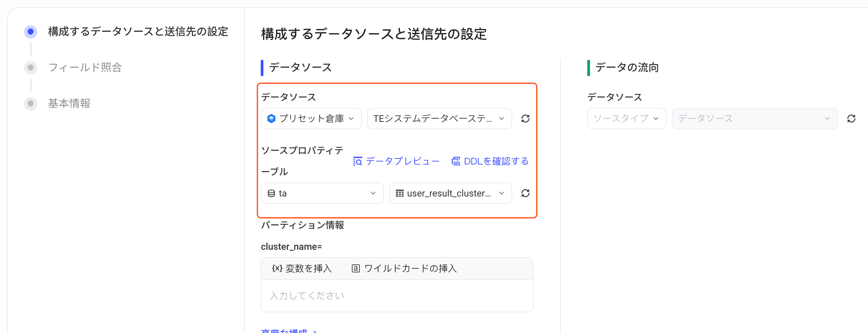The image size is (868, 333).
Task: Click refresh icon in データの流向 section
Action: pos(851,119)
